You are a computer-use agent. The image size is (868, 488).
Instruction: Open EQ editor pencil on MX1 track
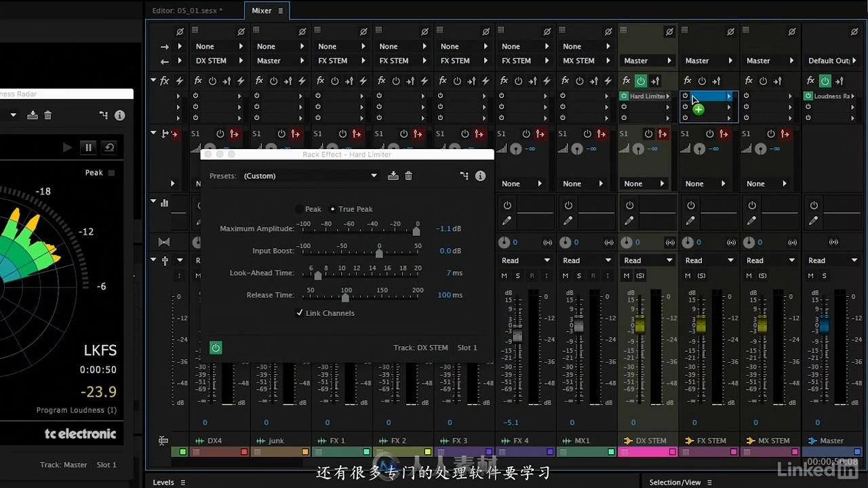[568, 221]
